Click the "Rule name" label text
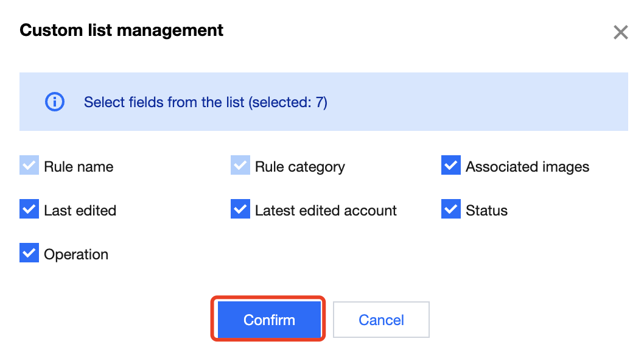Viewport: 644px width, 347px height. point(79,167)
